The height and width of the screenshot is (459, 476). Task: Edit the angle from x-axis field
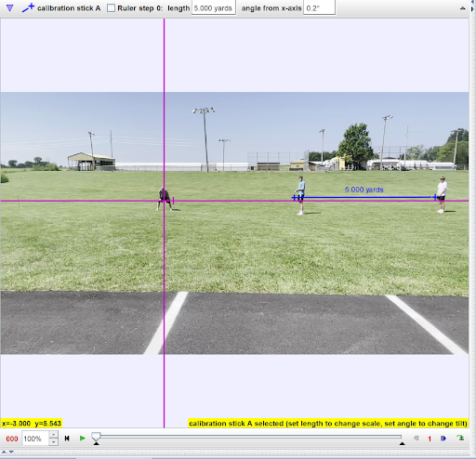pos(319,8)
